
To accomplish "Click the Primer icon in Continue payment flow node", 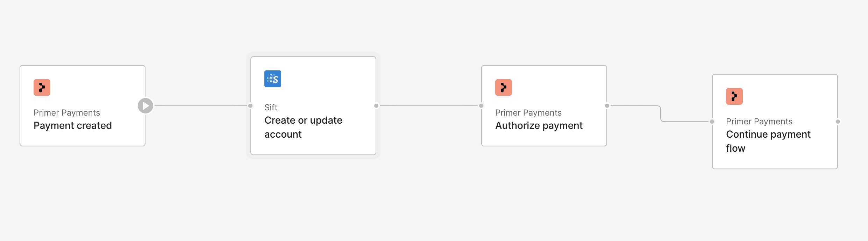I will [734, 96].
